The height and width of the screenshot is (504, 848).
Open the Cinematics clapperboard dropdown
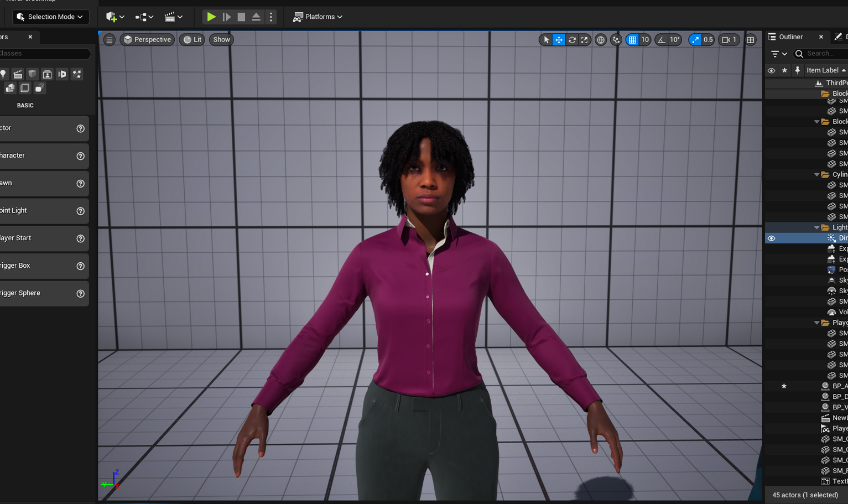coord(174,17)
